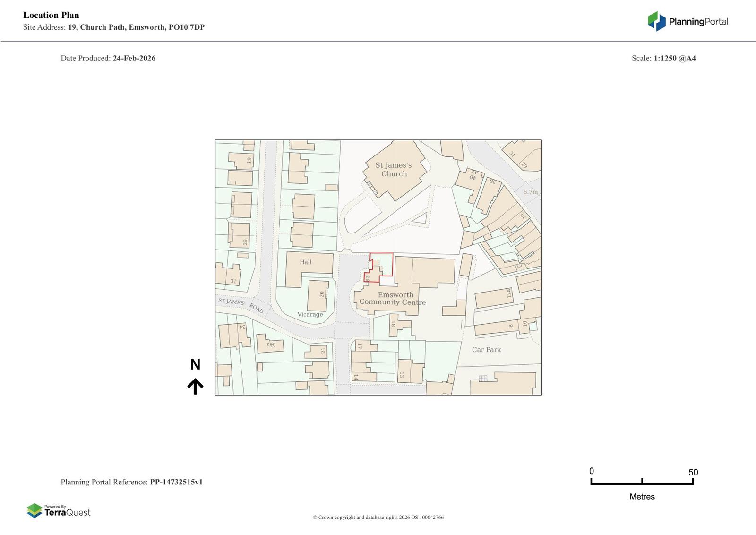Click the TerraQuest layered logo
The height and width of the screenshot is (535, 756).
pos(34,510)
